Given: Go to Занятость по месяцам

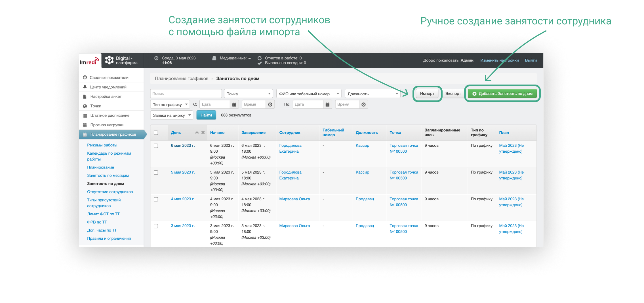Looking at the screenshot, I should (x=108, y=175).
